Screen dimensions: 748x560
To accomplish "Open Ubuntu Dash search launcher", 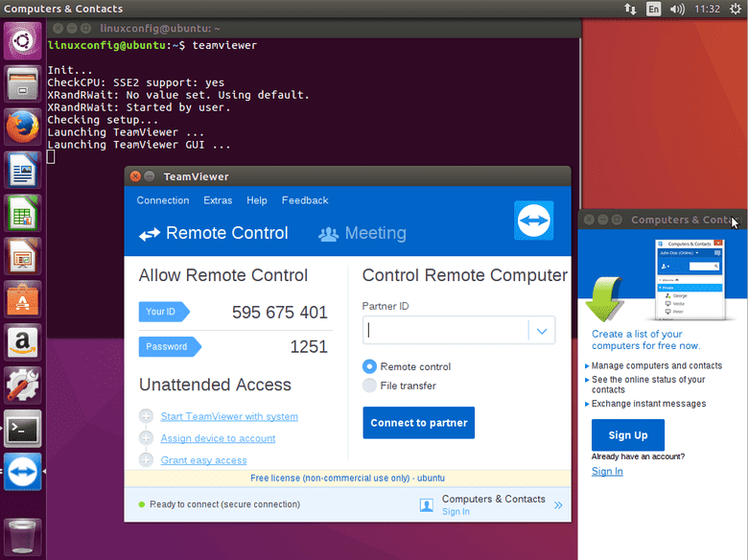I will (x=22, y=41).
